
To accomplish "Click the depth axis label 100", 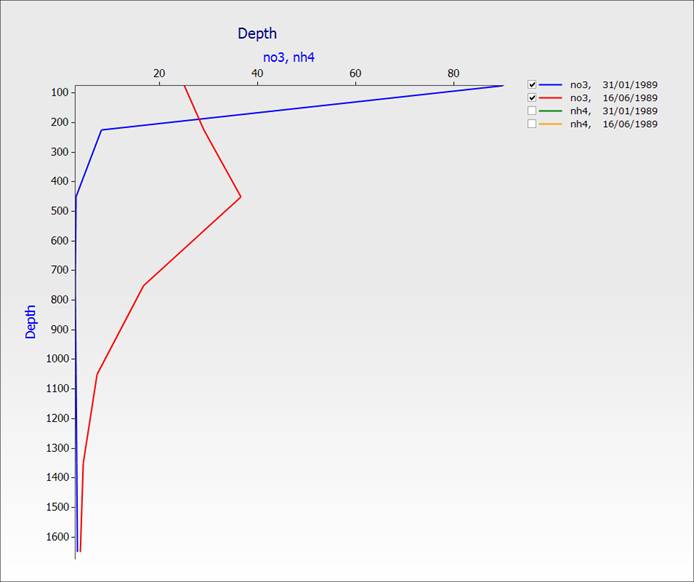I will pos(60,93).
